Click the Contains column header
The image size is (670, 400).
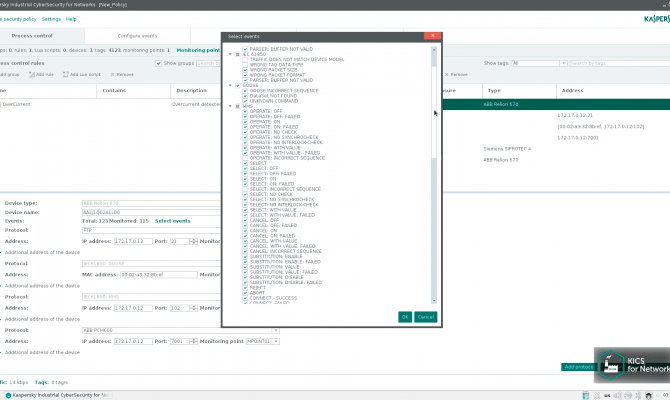coord(133,91)
